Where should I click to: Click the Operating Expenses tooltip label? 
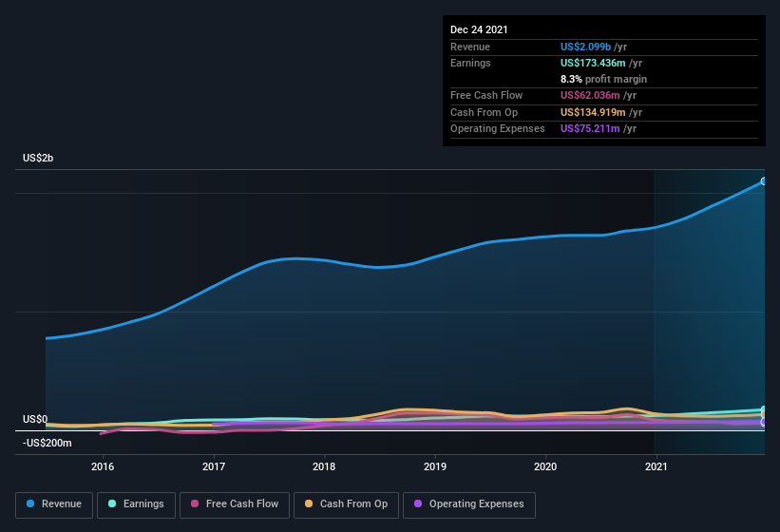(x=498, y=129)
